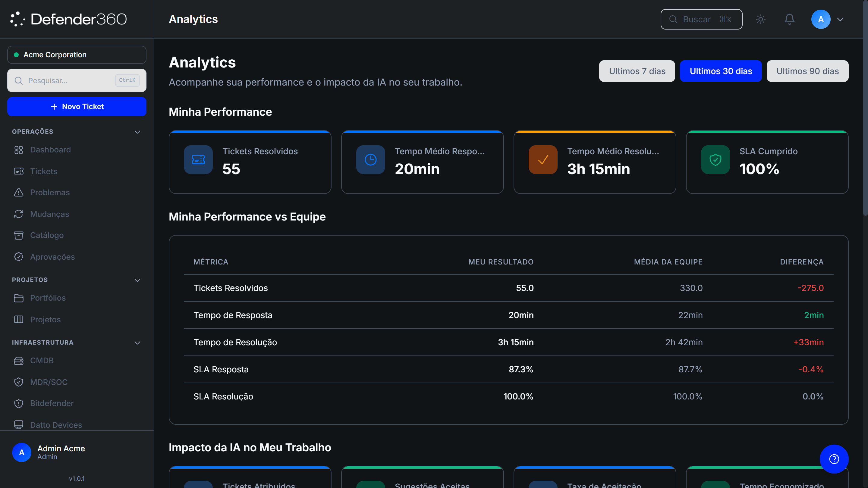Screen dimensions: 868x488
Task: Click the MÉTRICA column header
Action: coord(211,262)
